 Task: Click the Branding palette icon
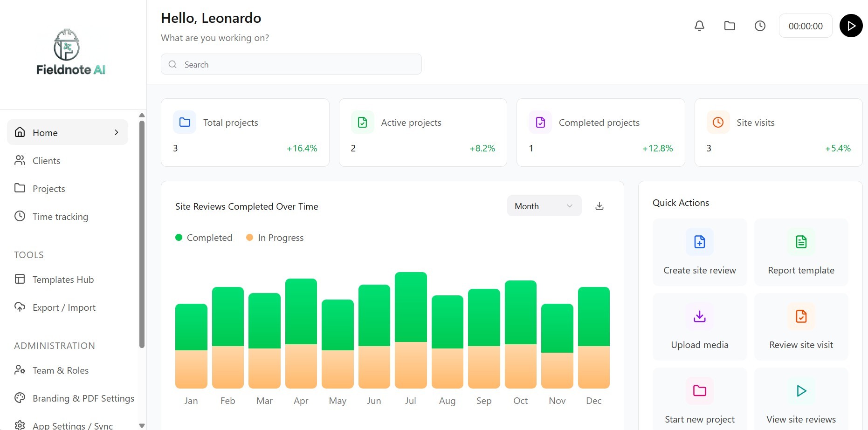click(20, 397)
